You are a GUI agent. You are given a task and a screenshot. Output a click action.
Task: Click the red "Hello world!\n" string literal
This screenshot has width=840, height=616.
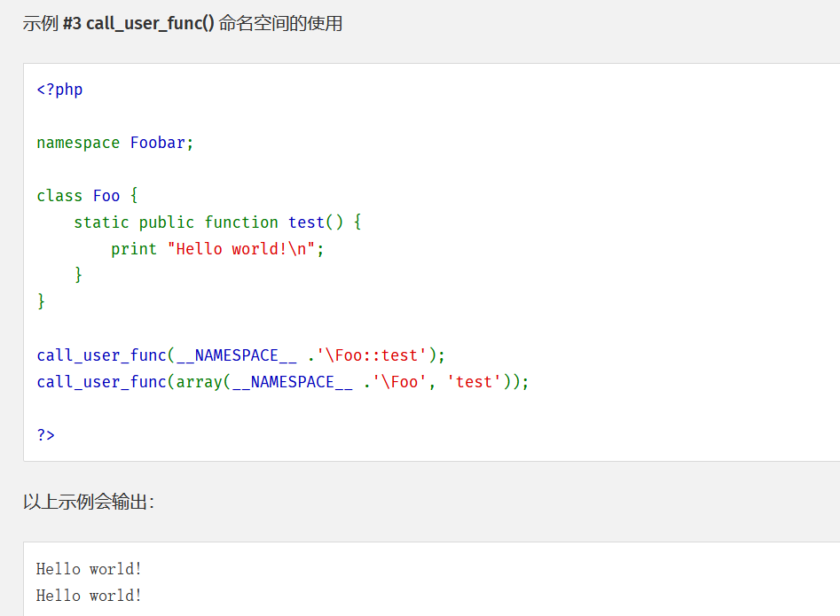[x=241, y=249]
